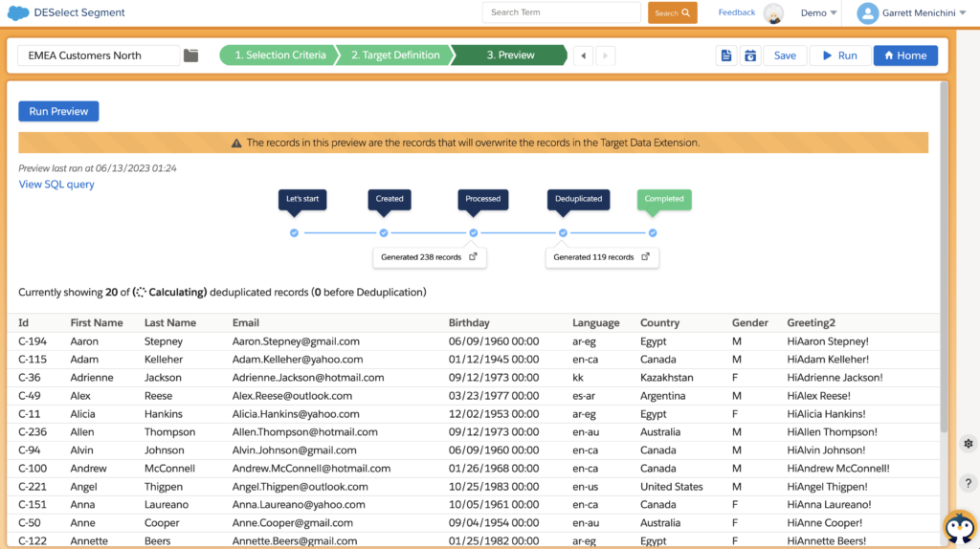Switch to the Target Definition step
980x549 pixels.
(x=394, y=55)
